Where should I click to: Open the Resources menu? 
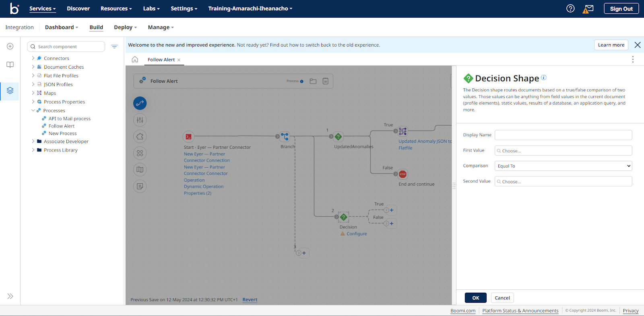pos(116,8)
